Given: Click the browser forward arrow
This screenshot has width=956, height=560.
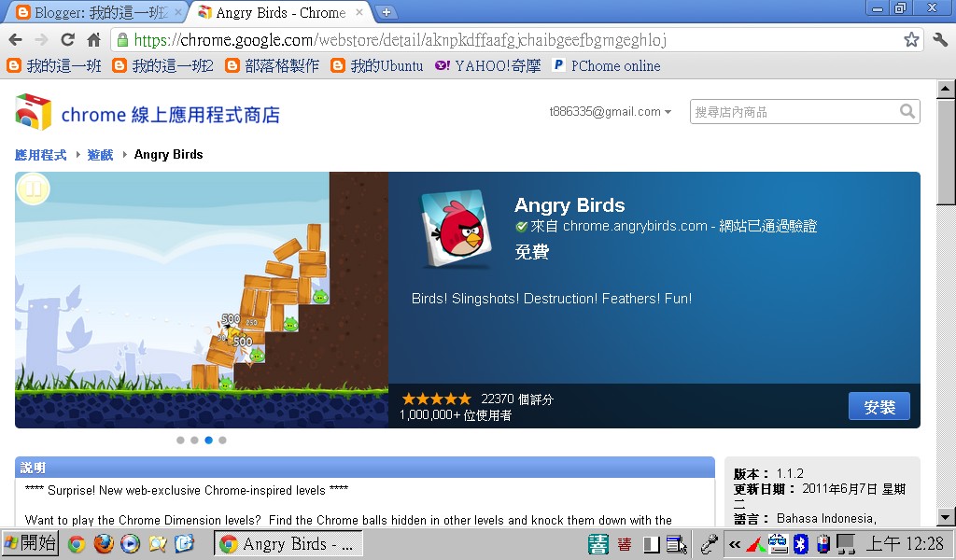Looking at the screenshot, I should coord(41,40).
